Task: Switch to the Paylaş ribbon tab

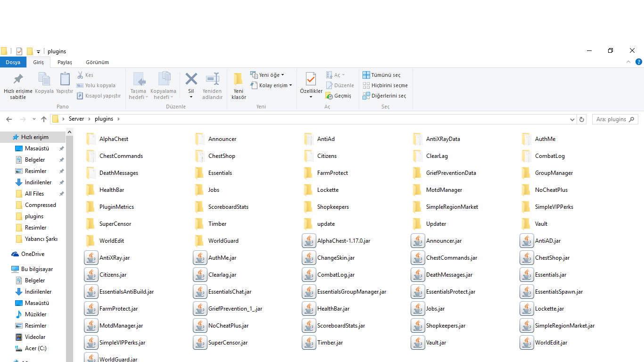Action: [65, 62]
